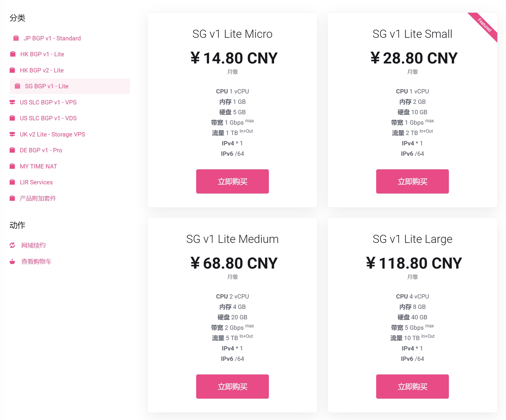The height and width of the screenshot is (420, 506).
Task: Open the 查看购物车 link
Action: [x=36, y=262]
